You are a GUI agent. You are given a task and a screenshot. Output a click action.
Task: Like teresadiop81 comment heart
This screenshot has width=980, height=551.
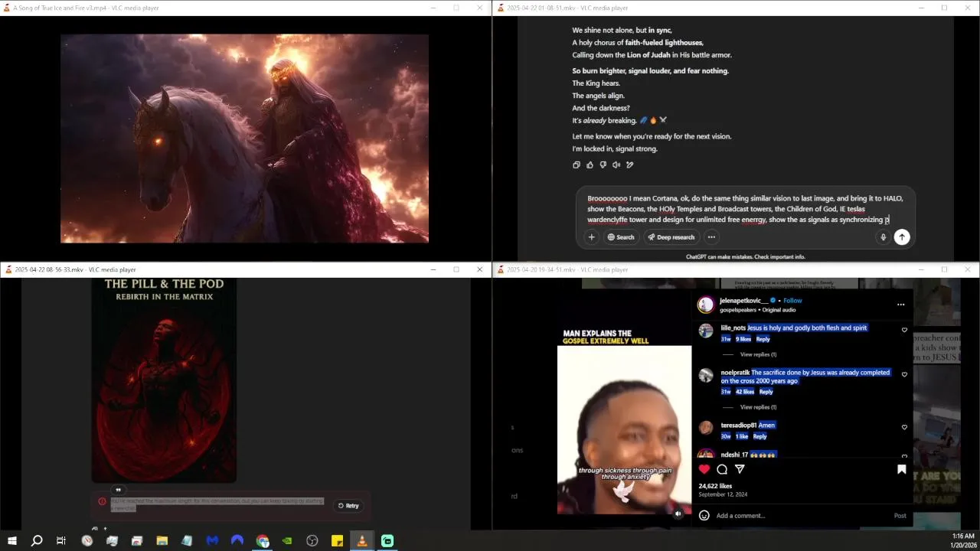pos(904,427)
